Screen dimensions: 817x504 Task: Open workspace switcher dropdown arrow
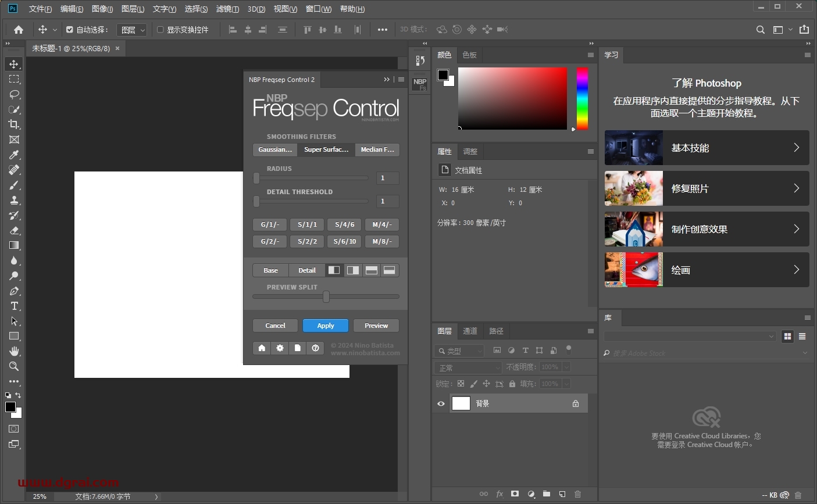pos(791,30)
